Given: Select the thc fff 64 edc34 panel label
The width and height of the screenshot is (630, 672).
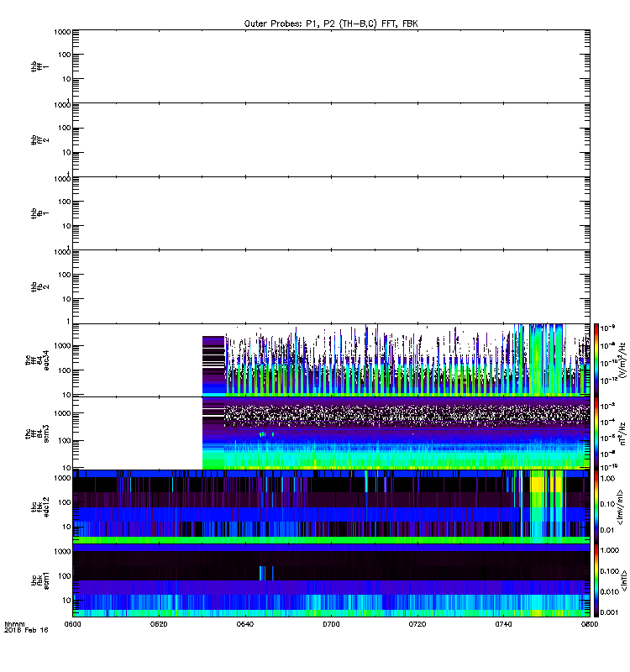Looking at the screenshot, I should (37, 360).
